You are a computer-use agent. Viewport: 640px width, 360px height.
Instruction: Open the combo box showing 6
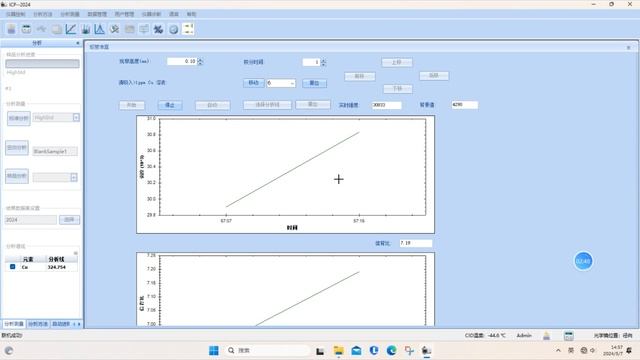click(281, 83)
